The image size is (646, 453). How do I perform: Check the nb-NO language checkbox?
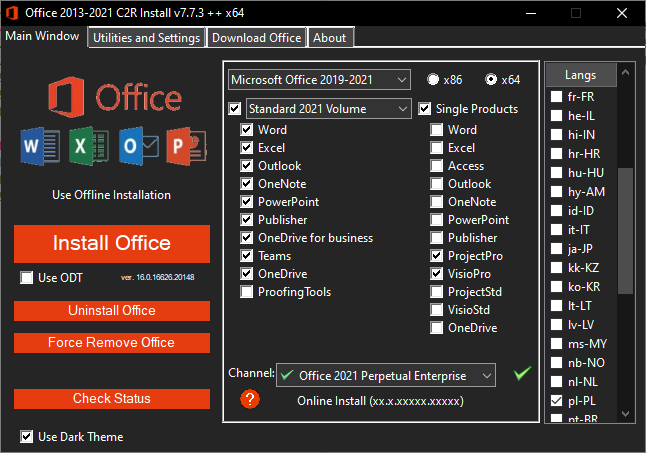tap(557, 363)
